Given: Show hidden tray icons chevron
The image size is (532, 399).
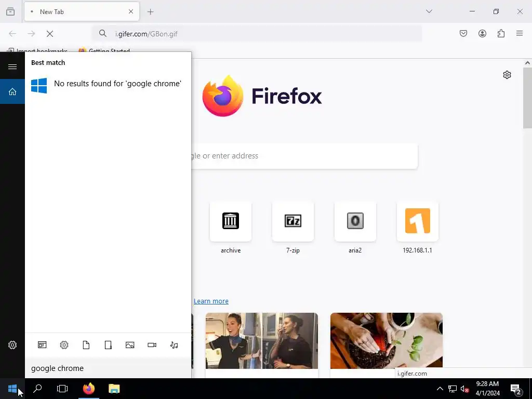Looking at the screenshot, I should pyautogui.click(x=440, y=389).
